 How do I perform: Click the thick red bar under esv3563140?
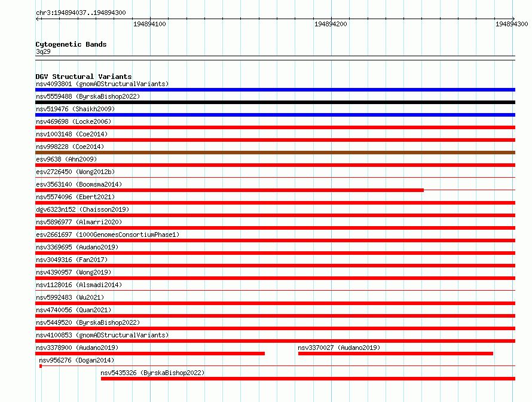(x=230, y=190)
